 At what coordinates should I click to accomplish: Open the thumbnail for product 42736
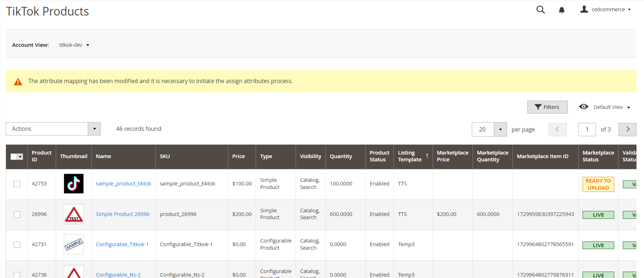[x=74, y=272]
